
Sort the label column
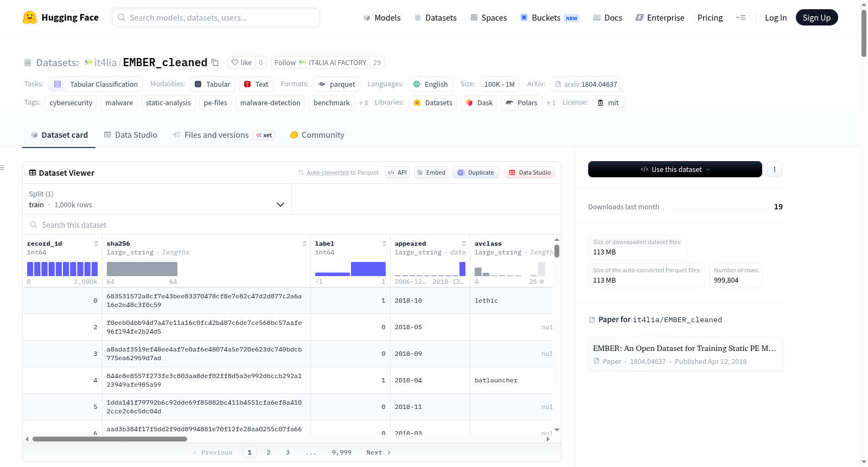pyautogui.click(x=384, y=244)
